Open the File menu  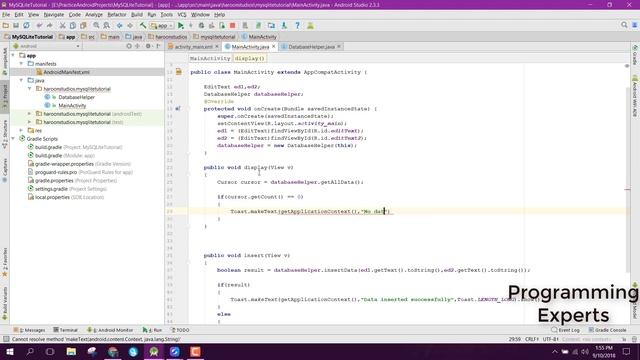coord(6,15)
